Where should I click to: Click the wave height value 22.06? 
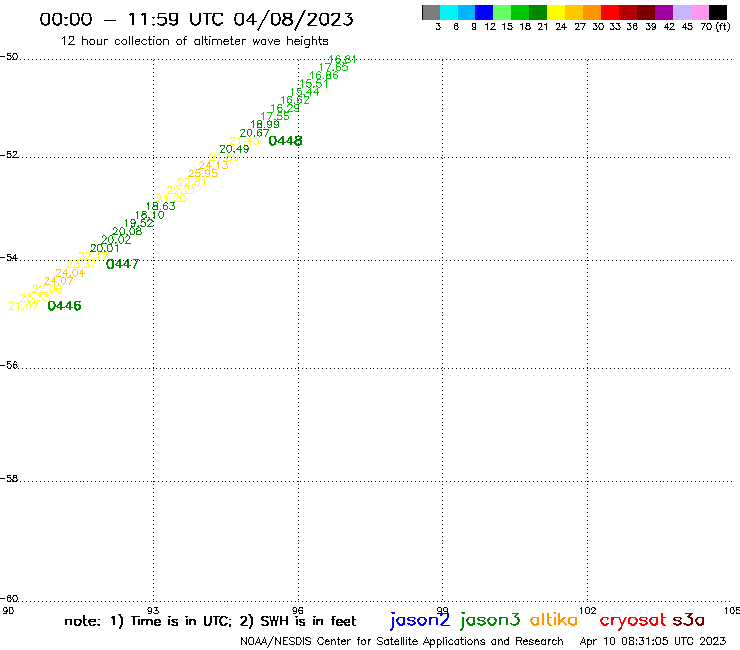[x=47, y=289]
